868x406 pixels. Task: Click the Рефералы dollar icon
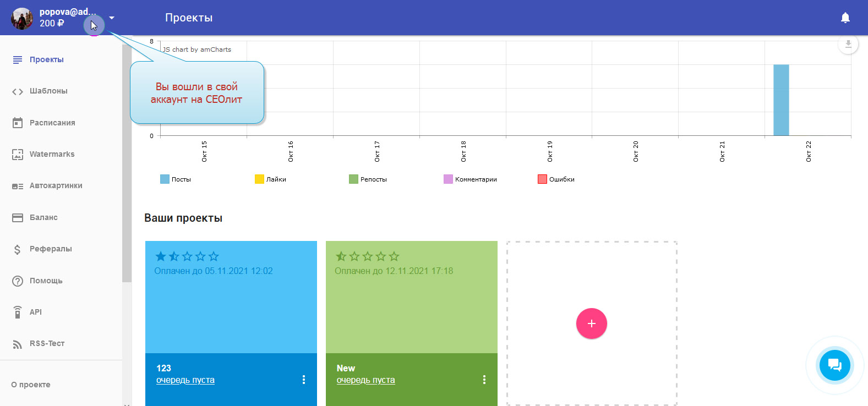click(x=18, y=249)
